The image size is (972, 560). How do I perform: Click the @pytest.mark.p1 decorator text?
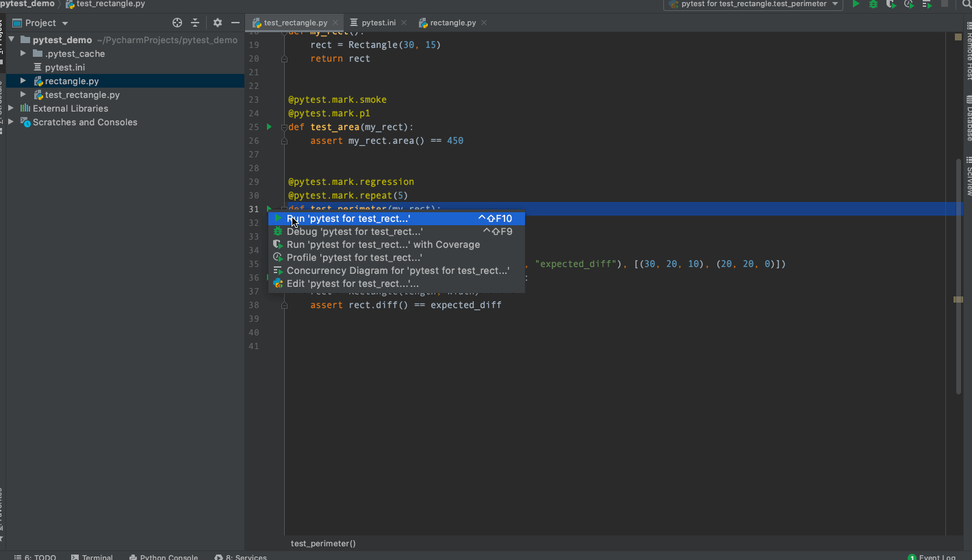pos(329,113)
